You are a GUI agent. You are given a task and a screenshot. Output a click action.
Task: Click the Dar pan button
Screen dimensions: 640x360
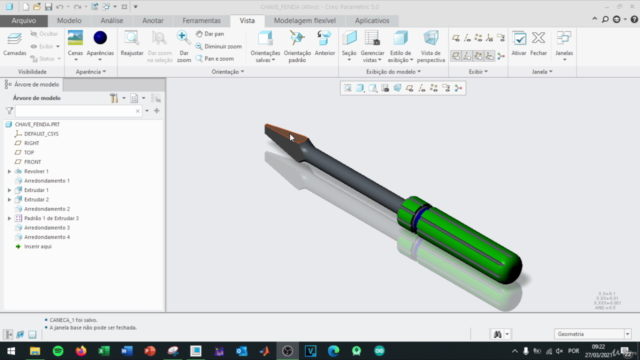[x=210, y=34]
